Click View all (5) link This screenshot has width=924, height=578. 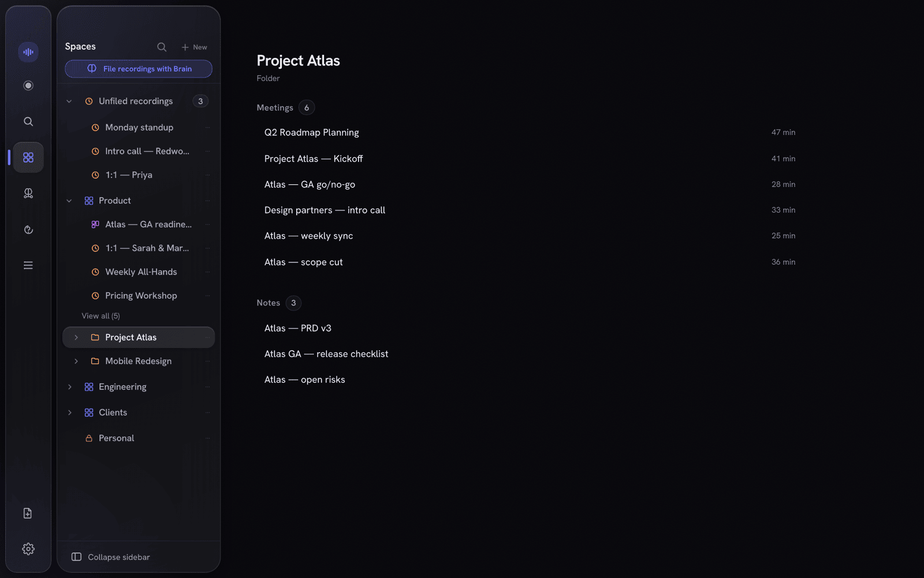coord(101,316)
